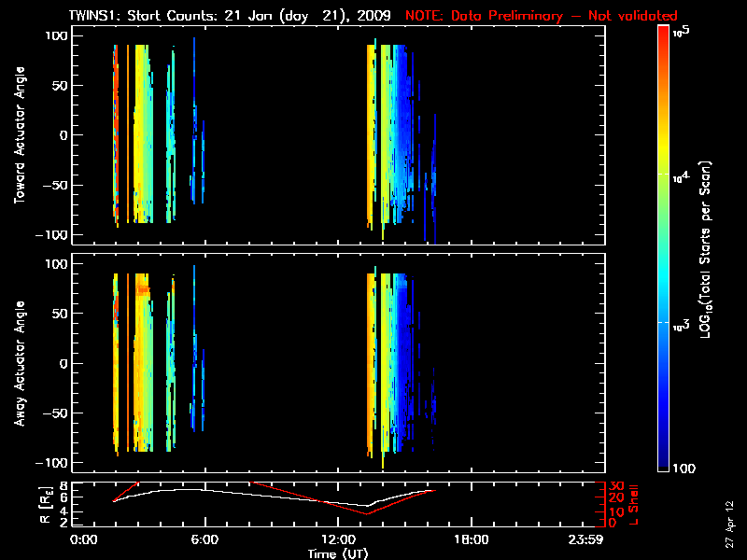Select the 12:00 time tick label

click(337, 539)
